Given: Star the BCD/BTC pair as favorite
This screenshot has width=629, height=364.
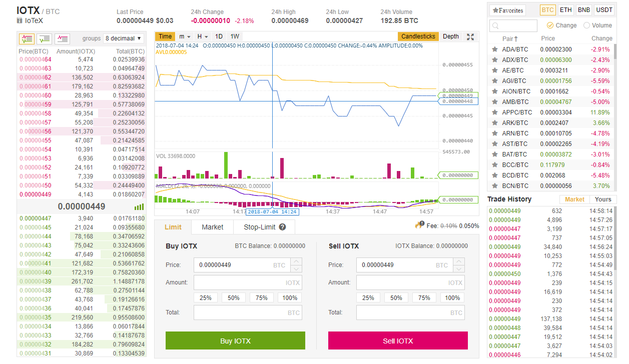Looking at the screenshot, I should point(495,175).
